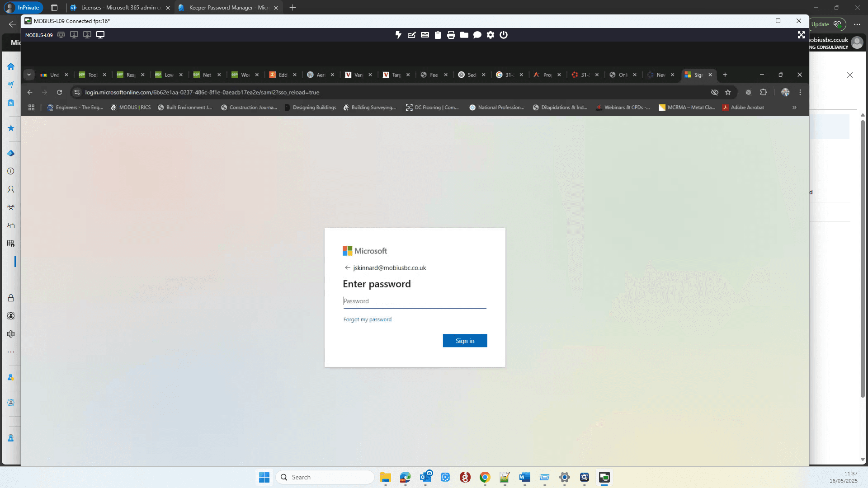Viewport: 868px width, 488px height.
Task: Open Microsoft Word from the taskbar
Action: 524,477
